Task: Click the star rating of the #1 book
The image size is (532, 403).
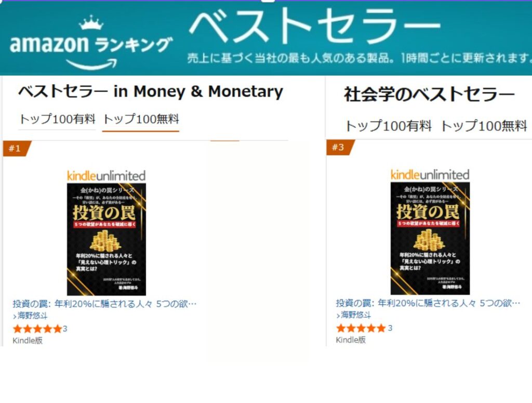Action: tap(37, 329)
